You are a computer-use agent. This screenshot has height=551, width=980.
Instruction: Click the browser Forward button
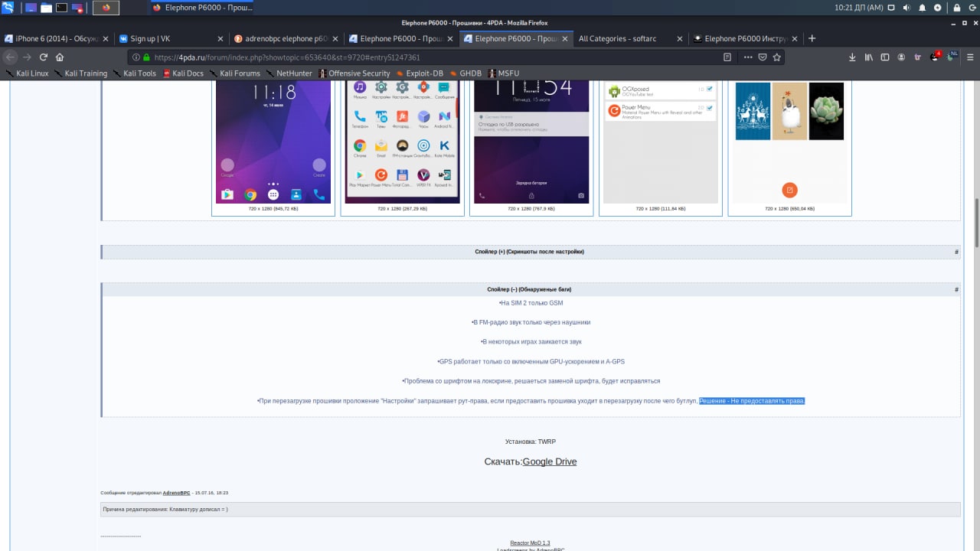27,57
